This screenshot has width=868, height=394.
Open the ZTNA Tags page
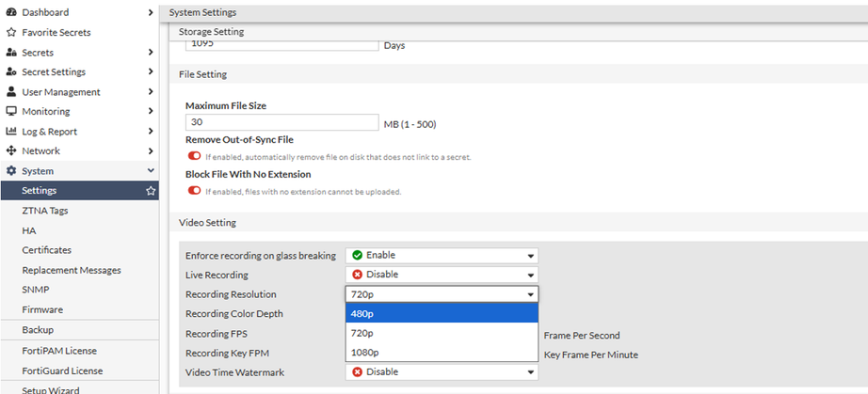click(x=45, y=211)
